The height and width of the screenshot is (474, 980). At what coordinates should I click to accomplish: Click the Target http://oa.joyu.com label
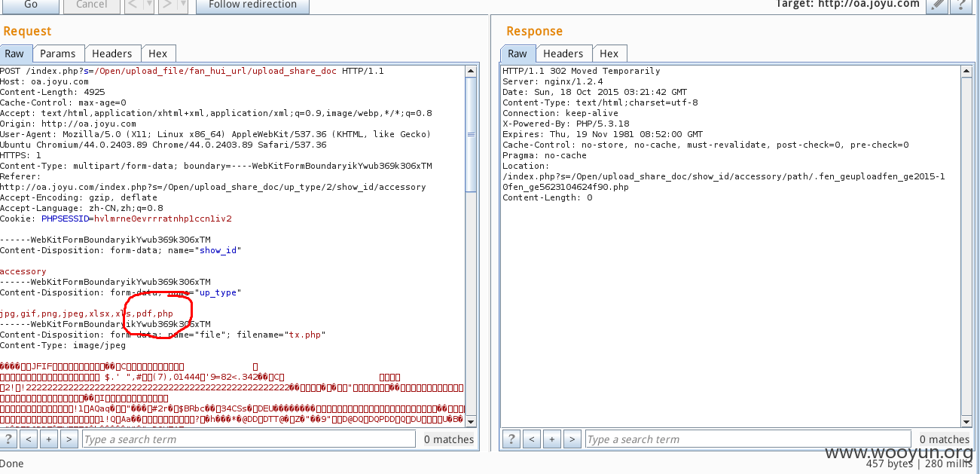coord(847,4)
